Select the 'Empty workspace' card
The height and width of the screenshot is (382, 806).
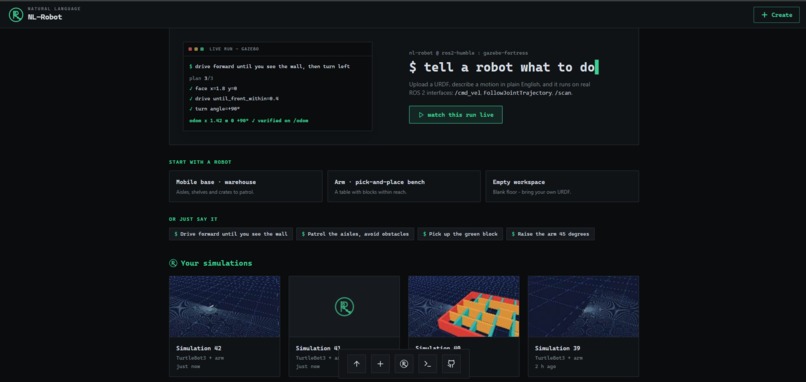click(x=562, y=186)
